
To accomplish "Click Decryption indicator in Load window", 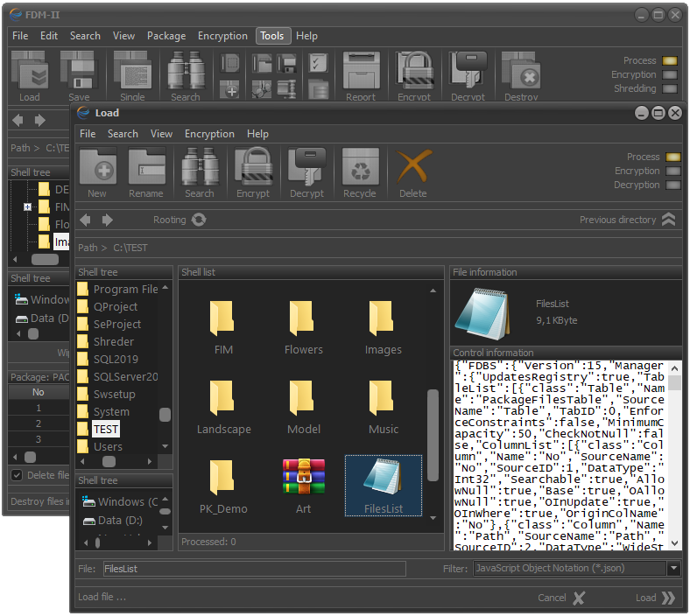I will (x=672, y=185).
